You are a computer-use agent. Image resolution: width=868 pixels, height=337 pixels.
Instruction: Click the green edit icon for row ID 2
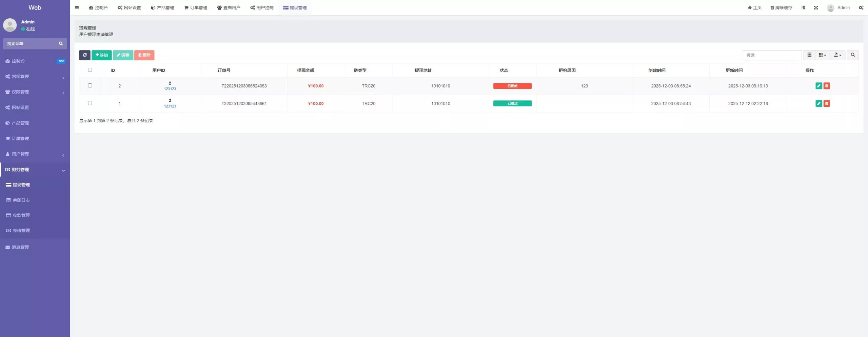[x=818, y=86]
